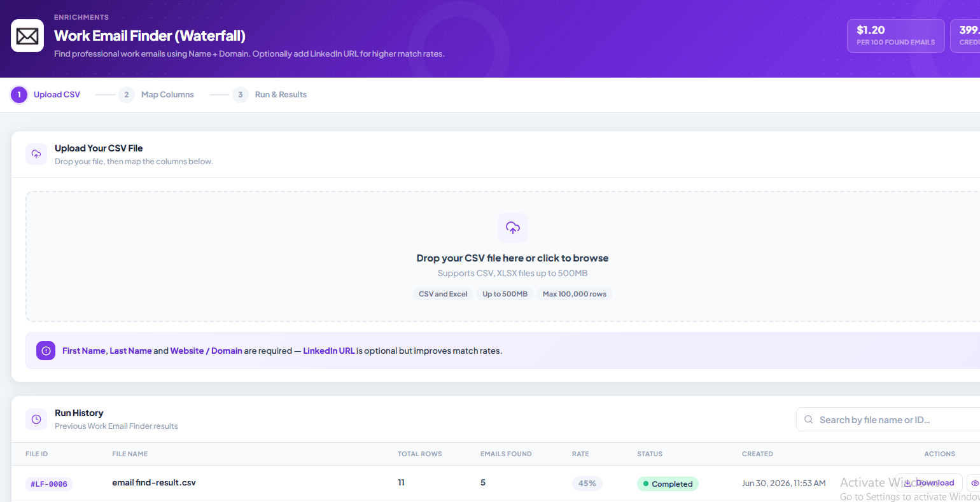Click the created date Jun 30, 2026, 11:53 AM
The width and height of the screenshot is (980, 502).
(784, 484)
